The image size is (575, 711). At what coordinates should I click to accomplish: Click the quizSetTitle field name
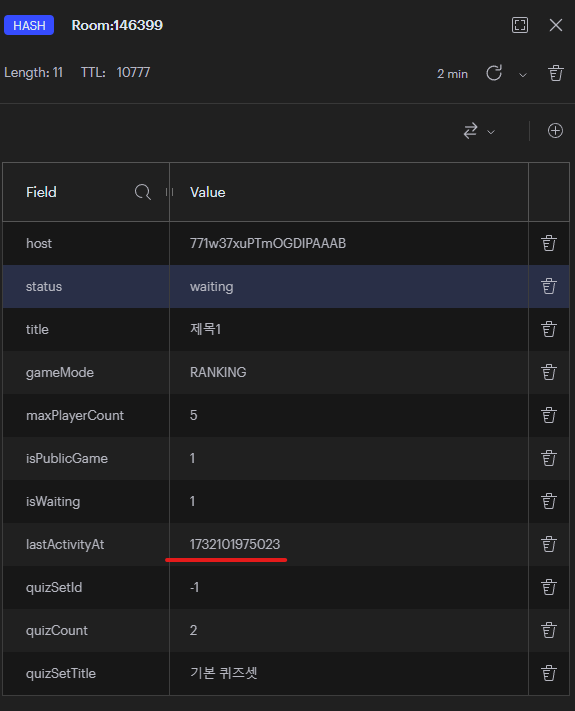(x=61, y=673)
